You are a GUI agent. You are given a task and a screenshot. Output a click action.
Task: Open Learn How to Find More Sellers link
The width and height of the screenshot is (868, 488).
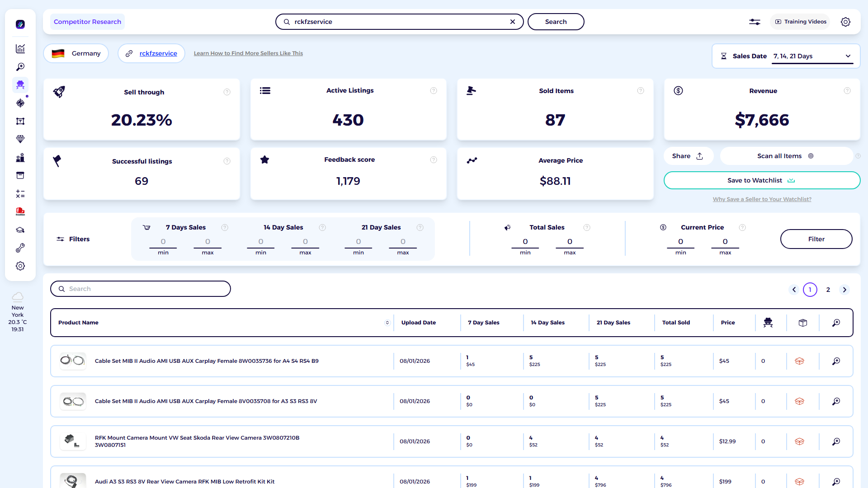click(x=248, y=53)
